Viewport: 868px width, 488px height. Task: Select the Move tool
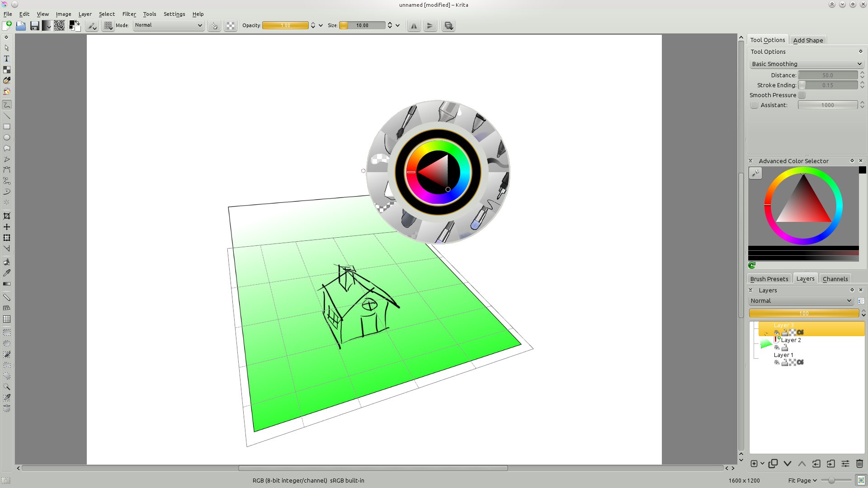(7, 227)
